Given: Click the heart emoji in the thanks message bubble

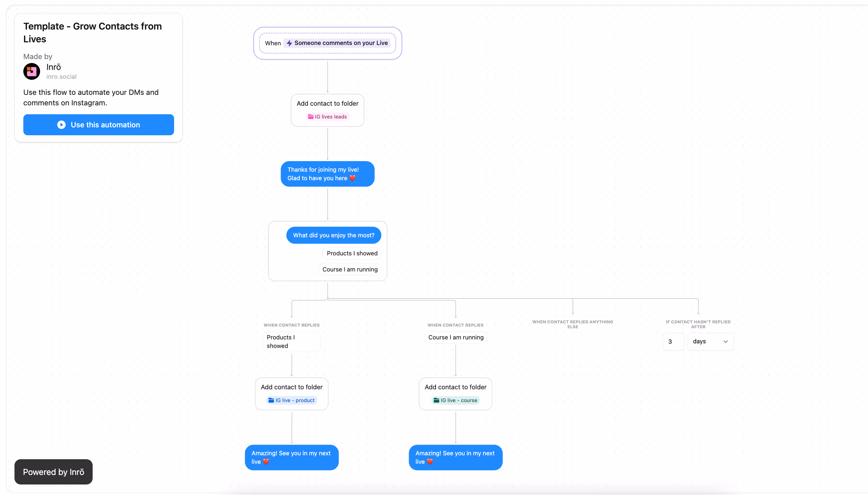Looking at the screenshot, I should tap(352, 178).
